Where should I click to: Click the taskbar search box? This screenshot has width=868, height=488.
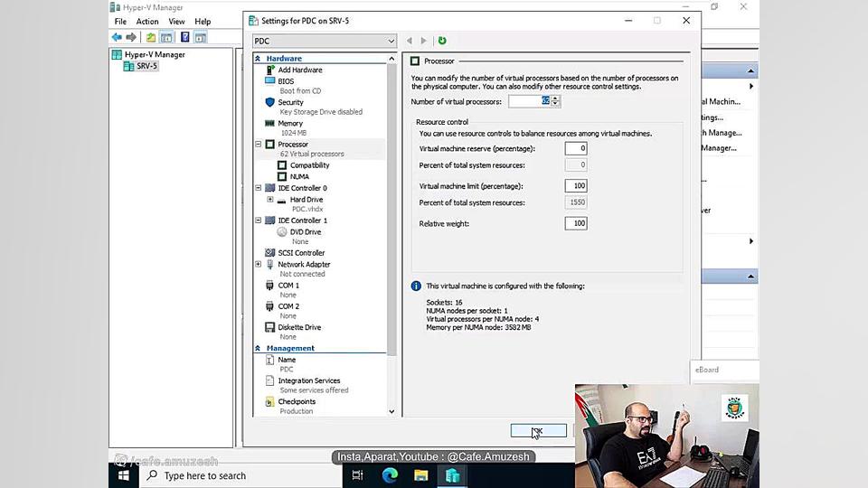pyautogui.click(x=241, y=476)
